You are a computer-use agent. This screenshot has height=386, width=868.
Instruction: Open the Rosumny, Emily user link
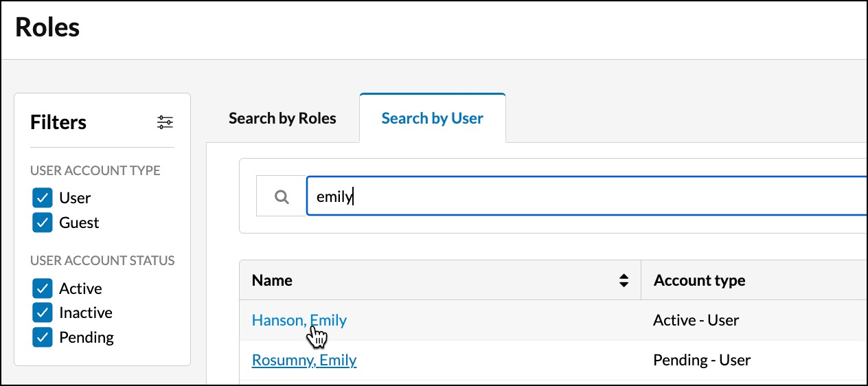[304, 360]
